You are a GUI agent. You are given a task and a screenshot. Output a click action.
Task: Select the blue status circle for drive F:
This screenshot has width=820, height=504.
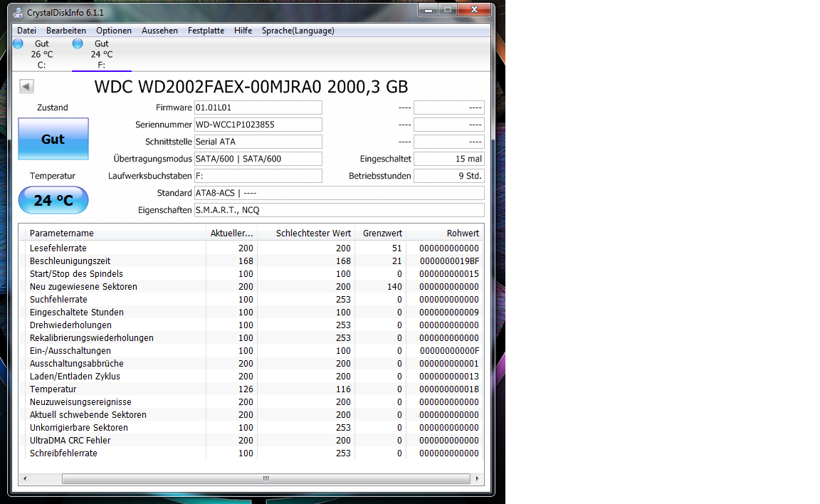[78, 43]
